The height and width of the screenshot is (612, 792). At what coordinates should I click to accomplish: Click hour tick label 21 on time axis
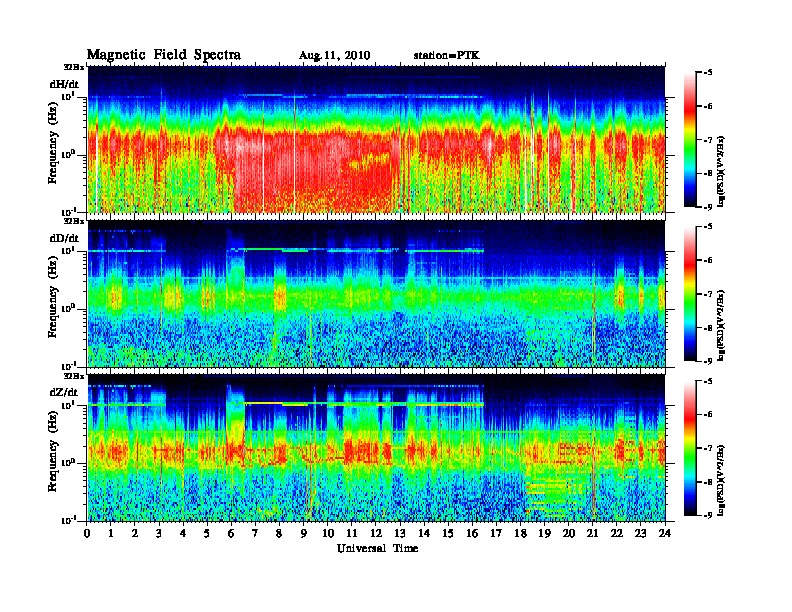[x=593, y=533]
